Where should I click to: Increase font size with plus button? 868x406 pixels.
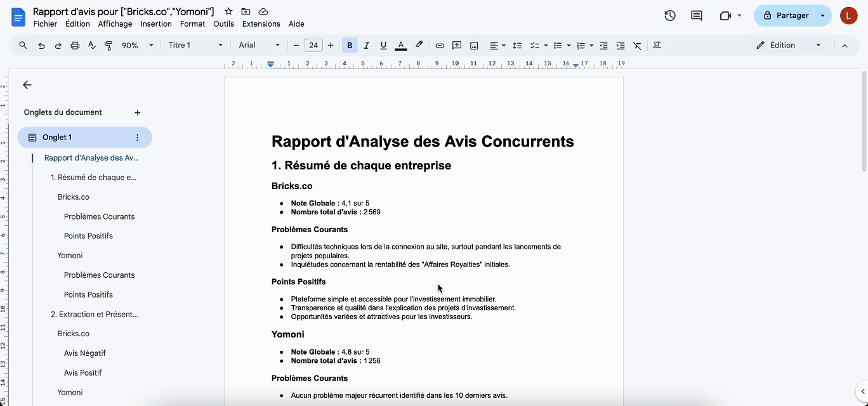pos(331,45)
